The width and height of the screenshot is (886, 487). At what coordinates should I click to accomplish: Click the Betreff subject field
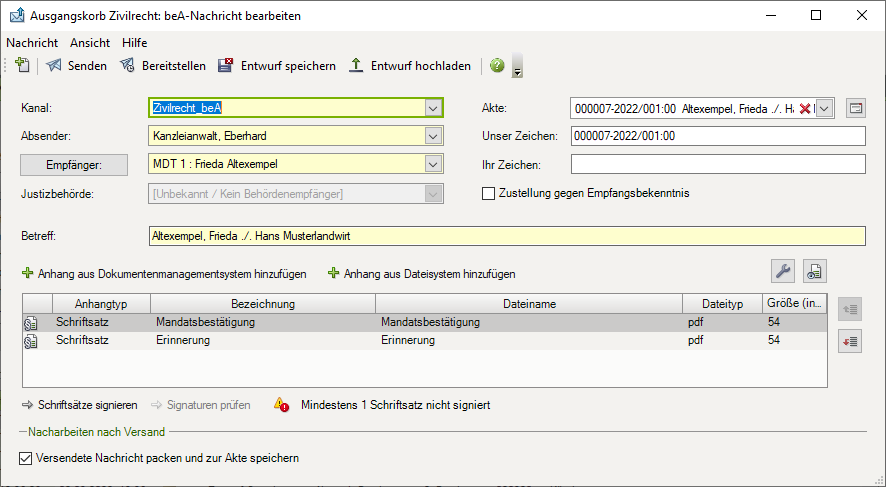pyautogui.click(x=507, y=236)
